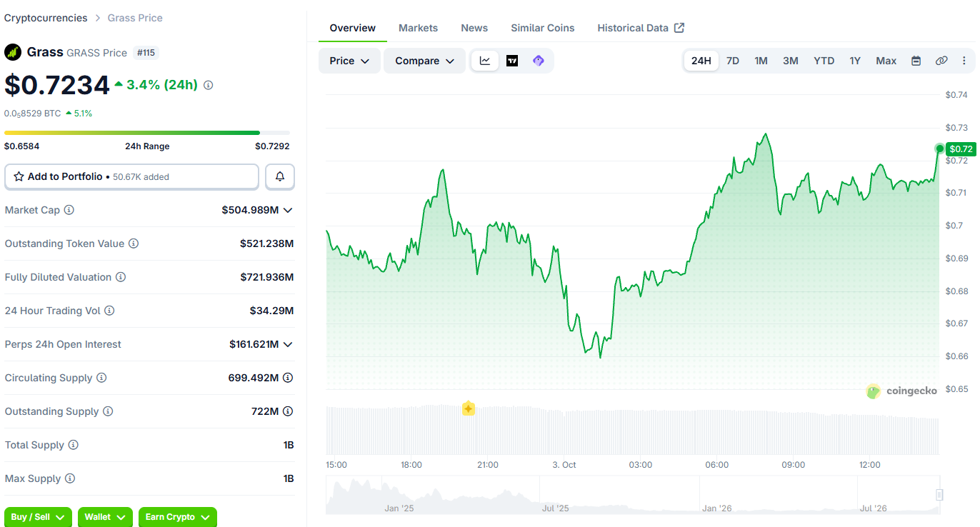Open the Compare dropdown
The image size is (980, 527).
424,61
